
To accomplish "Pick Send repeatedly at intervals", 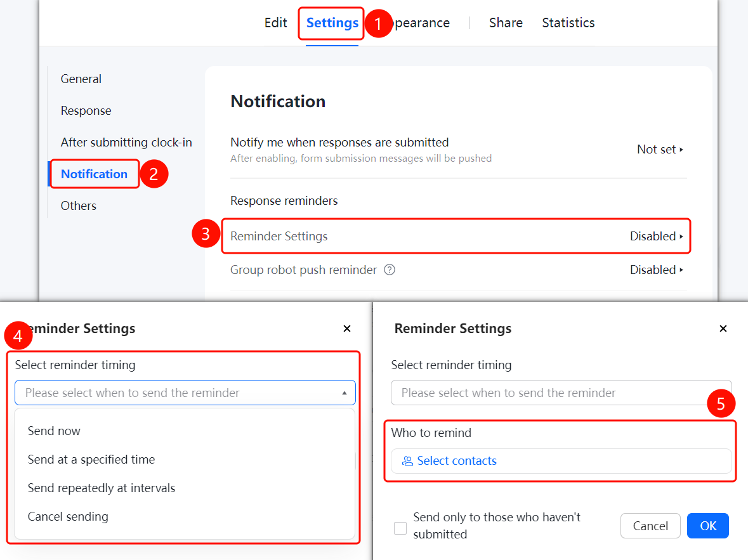I will (x=101, y=488).
